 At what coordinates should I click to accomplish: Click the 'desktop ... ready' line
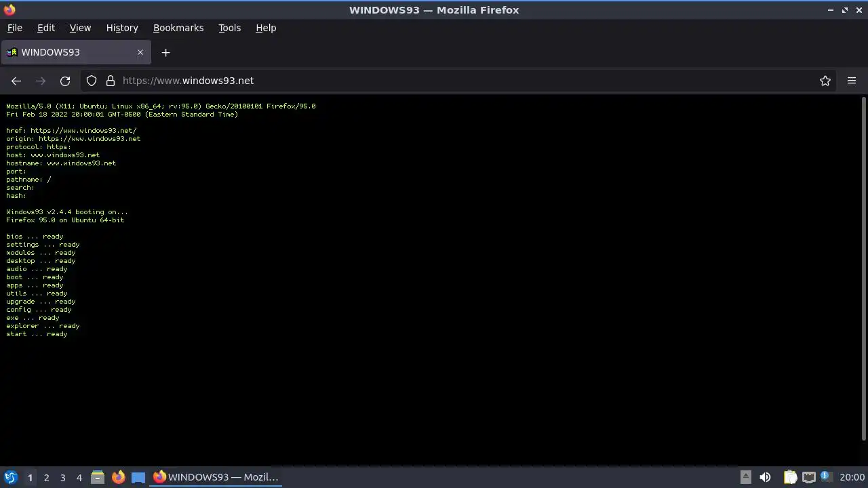pyautogui.click(x=41, y=261)
